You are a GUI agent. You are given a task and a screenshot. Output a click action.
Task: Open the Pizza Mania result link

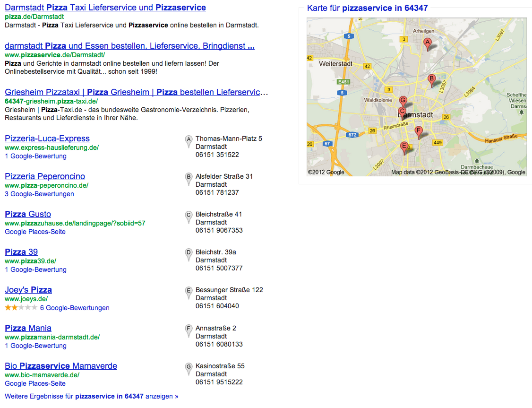click(28, 328)
